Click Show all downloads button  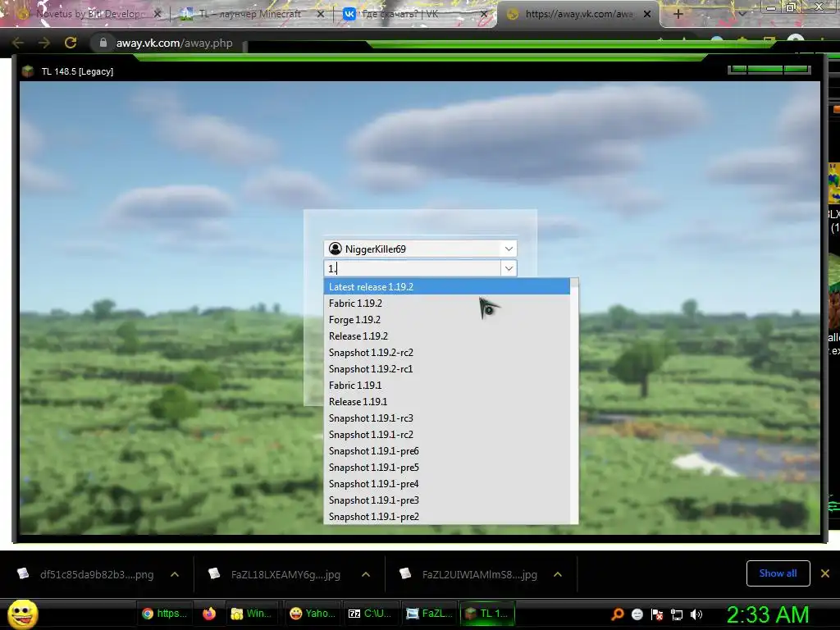point(778,573)
